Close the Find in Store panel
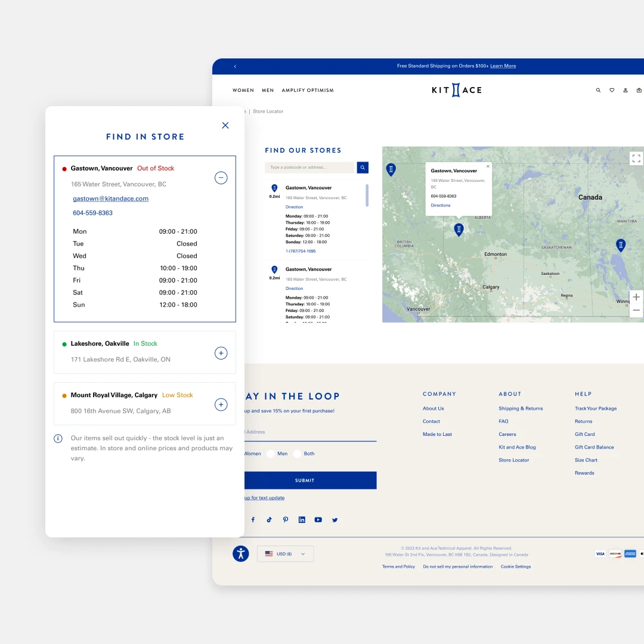 [225, 125]
